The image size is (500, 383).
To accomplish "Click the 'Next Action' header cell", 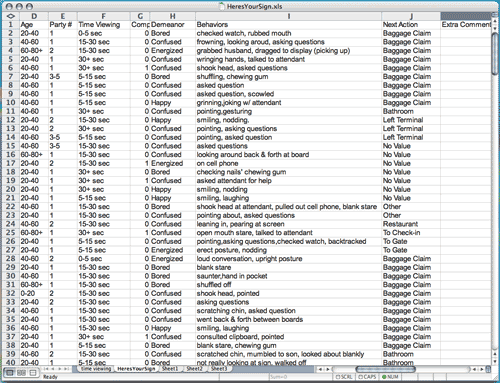I will (x=411, y=25).
